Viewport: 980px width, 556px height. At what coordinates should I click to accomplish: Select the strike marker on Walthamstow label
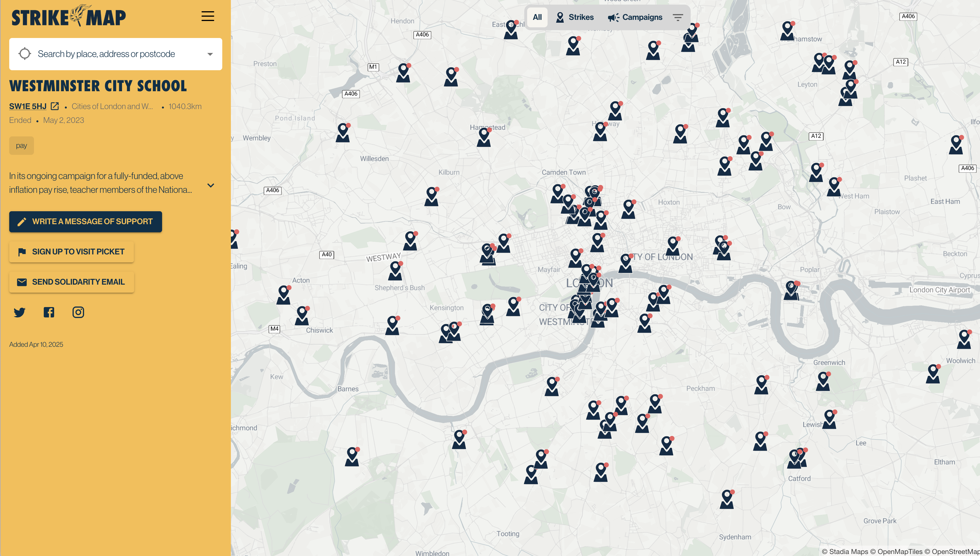tap(788, 31)
